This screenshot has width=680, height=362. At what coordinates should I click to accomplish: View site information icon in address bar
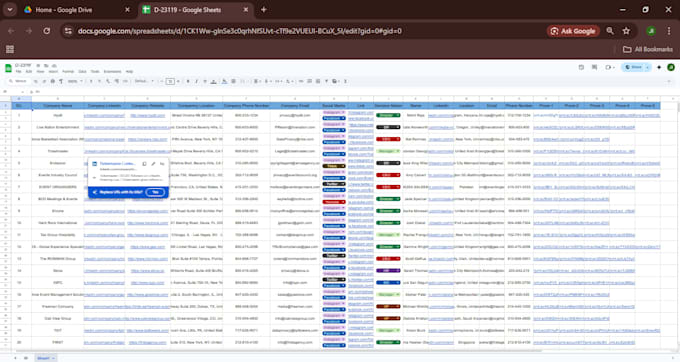68,31
